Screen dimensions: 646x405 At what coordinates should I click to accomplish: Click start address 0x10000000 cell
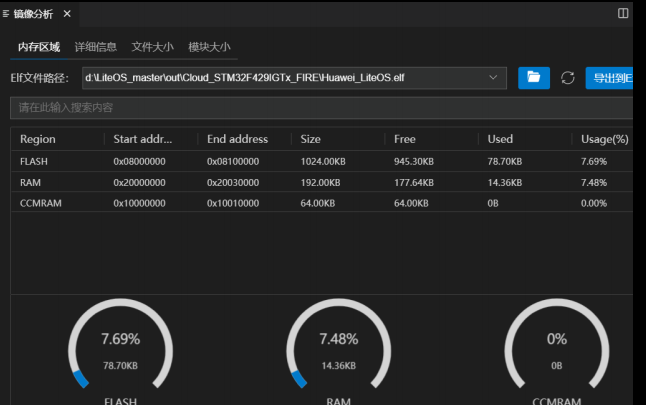139,203
